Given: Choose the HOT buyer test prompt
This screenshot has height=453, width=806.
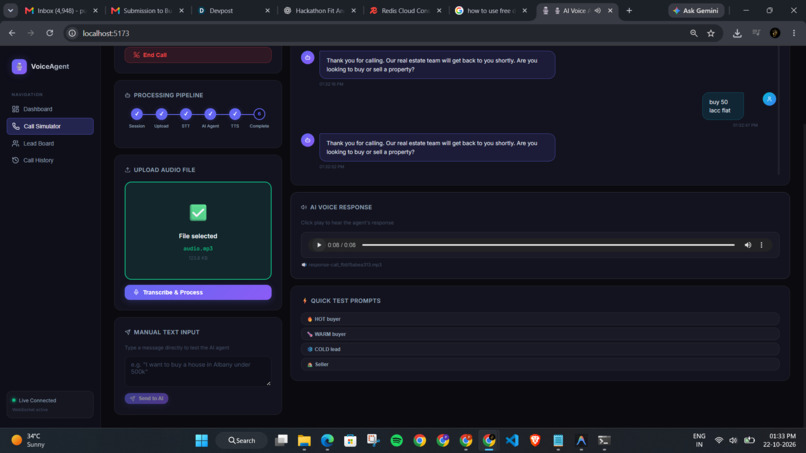Looking at the screenshot, I should 540,319.
